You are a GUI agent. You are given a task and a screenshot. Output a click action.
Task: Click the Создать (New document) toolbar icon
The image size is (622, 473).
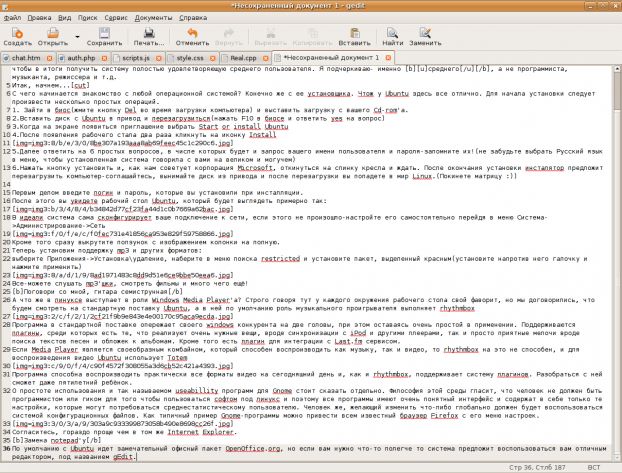pos(17,34)
